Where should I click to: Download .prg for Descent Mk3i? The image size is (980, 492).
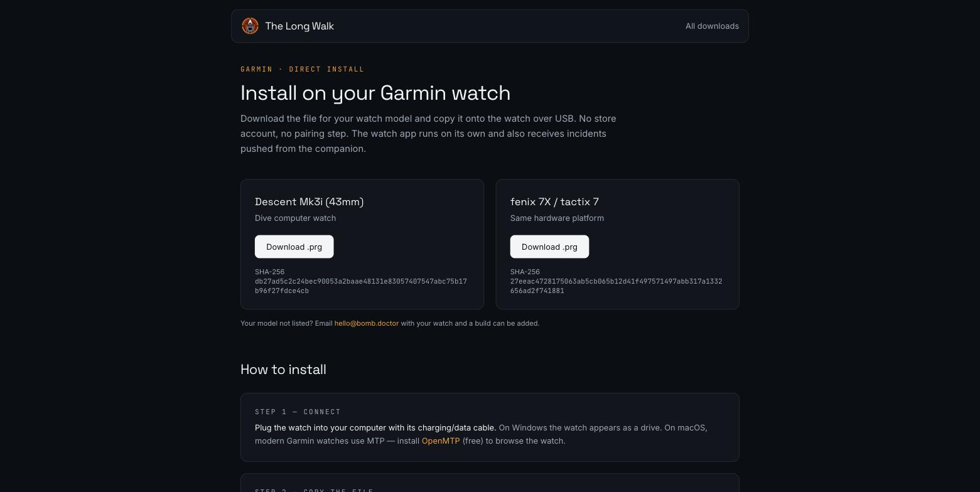pyautogui.click(x=294, y=247)
